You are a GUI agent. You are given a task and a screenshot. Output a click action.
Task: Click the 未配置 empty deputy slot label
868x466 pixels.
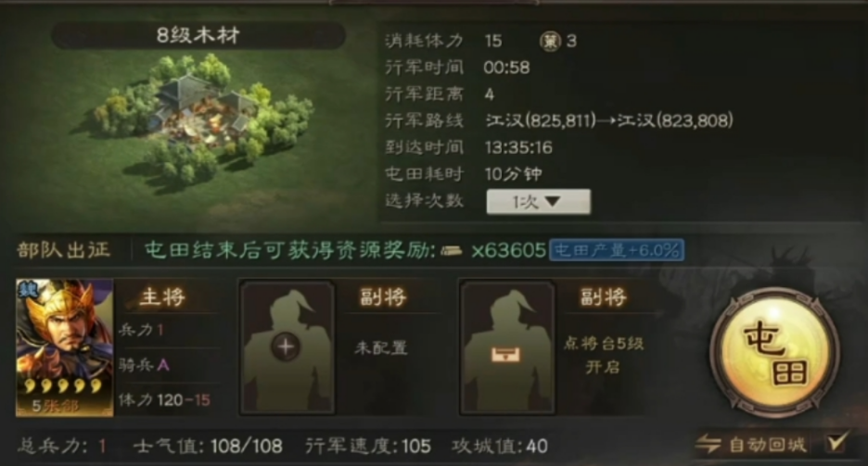[381, 347]
